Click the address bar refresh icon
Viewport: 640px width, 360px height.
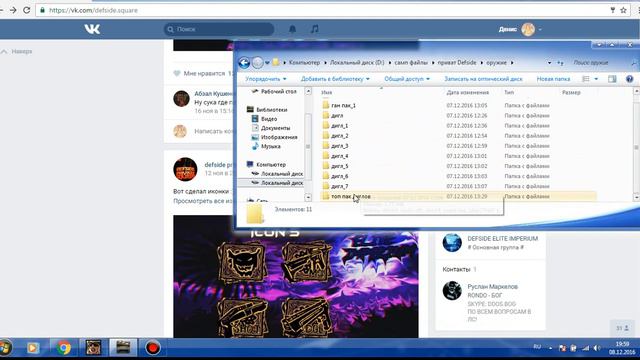[560, 63]
